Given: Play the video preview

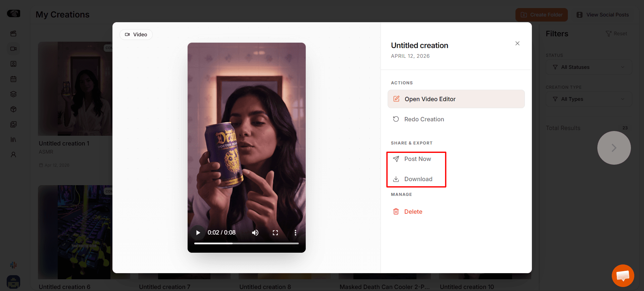Looking at the screenshot, I should [198, 233].
